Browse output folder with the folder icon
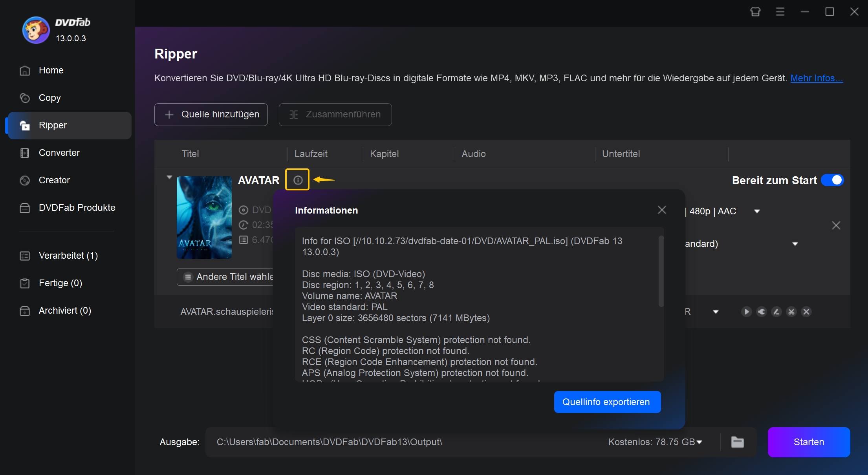 (x=738, y=442)
